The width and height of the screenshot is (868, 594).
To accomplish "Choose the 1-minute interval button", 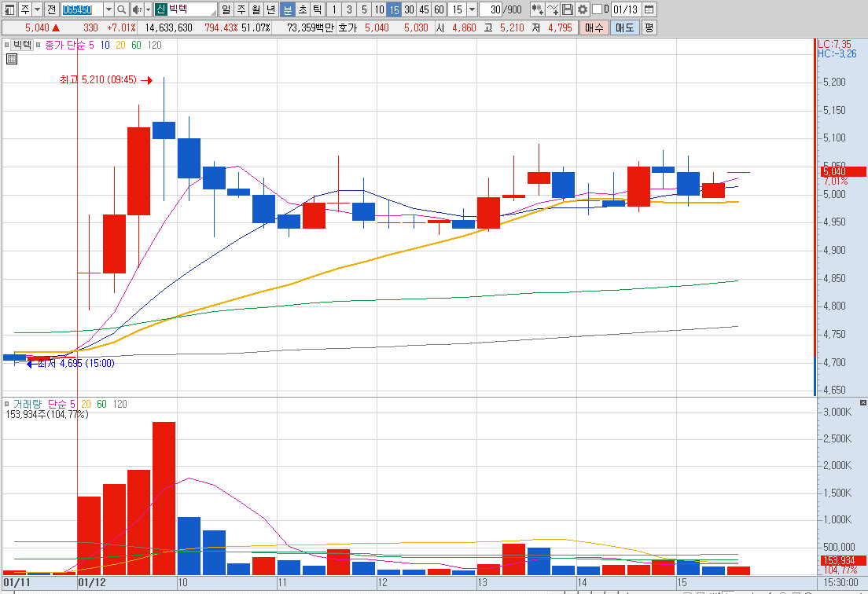I will [334, 9].
